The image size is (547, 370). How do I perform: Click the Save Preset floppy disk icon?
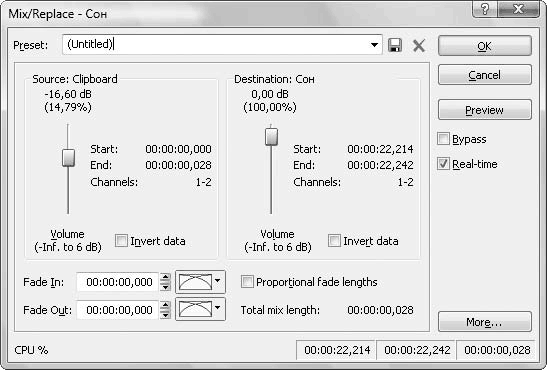coord(395,45)
